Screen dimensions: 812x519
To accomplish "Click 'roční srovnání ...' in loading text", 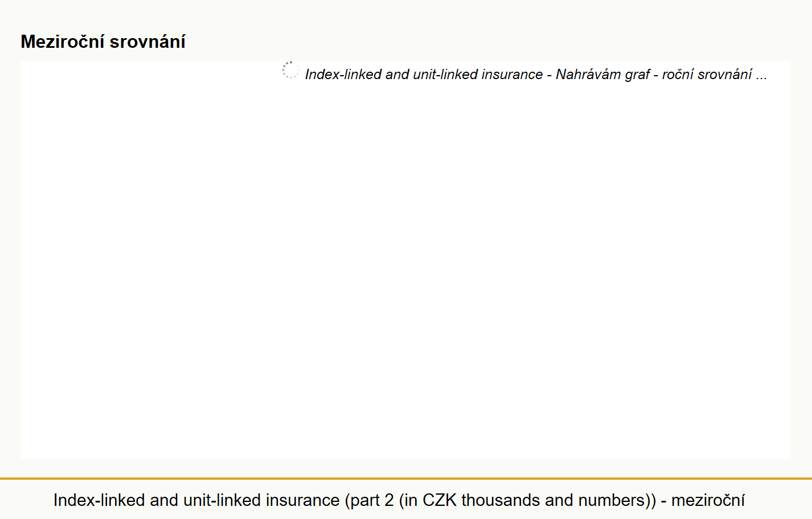I will (x=714, y=75).
